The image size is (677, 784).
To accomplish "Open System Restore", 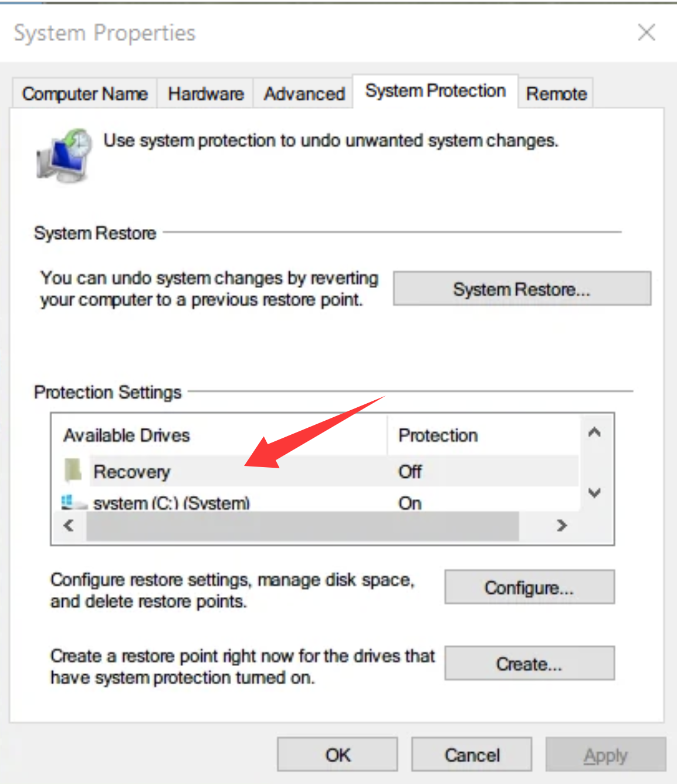I will coord(521,288).
